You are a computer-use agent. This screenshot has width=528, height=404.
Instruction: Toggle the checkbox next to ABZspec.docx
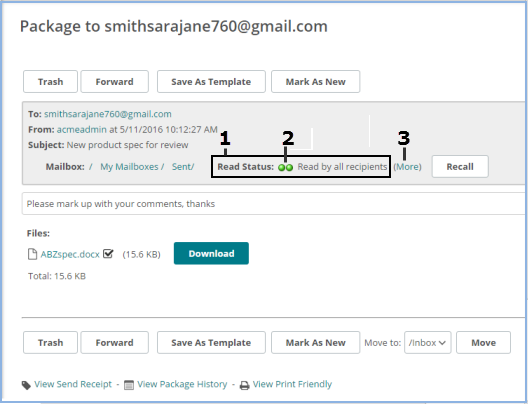tap(108, 253)
